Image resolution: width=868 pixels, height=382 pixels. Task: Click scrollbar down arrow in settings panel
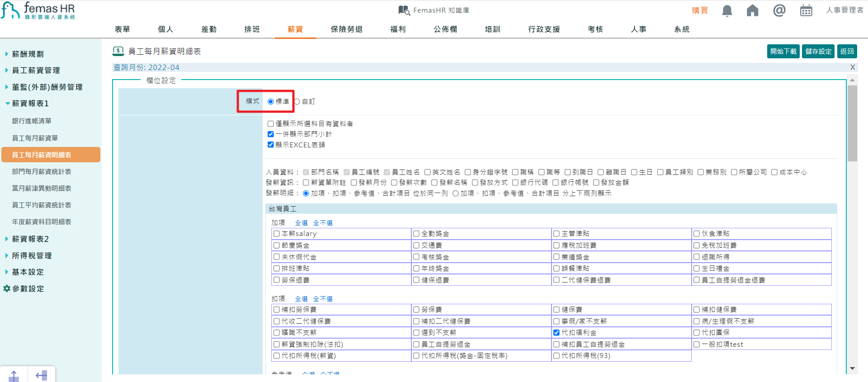(852, 368)
